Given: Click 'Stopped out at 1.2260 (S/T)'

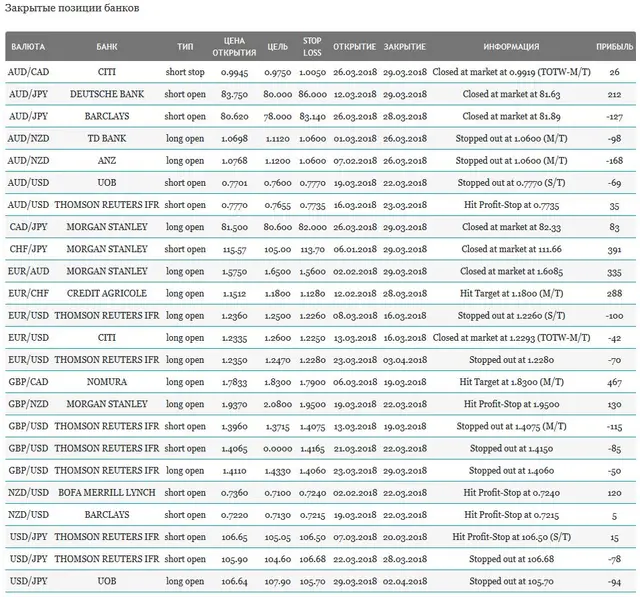Looking at the screenshot, I should [511, 315].
